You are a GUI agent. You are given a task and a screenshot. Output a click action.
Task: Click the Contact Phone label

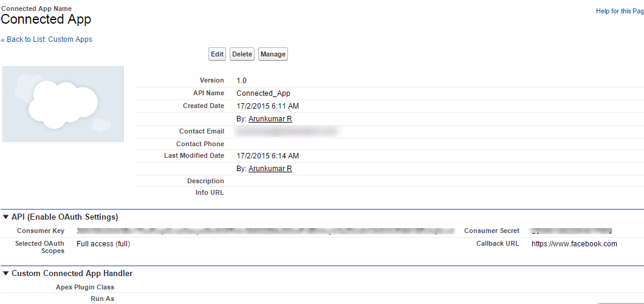click(200, 144)
